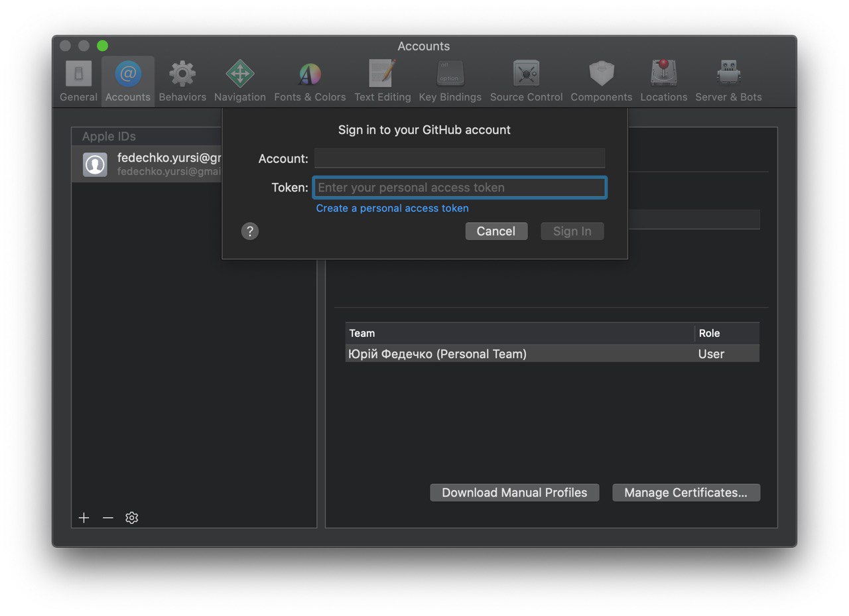Click the Sign In button
This screenshot has height=616, width=849.
click(572, 231)
